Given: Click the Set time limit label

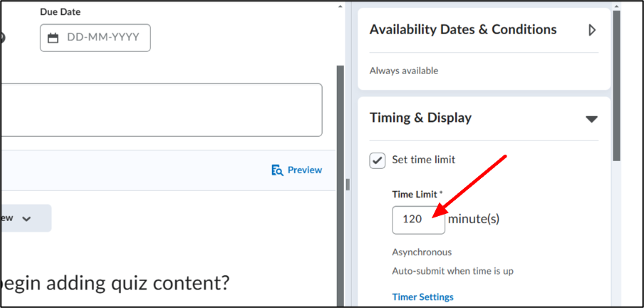Looking at the screenshot, I should pos(423,160).
